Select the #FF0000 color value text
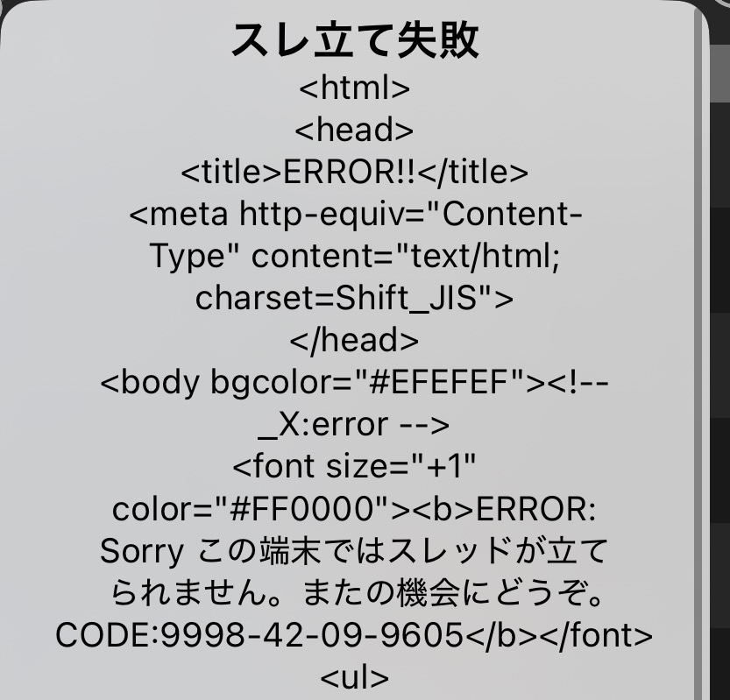The height and width of the screenshot is (700, 730). [x=302, y=509]
